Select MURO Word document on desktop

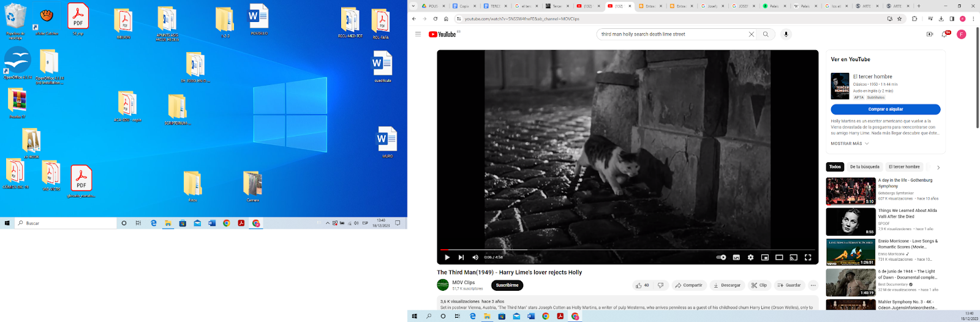387,142
